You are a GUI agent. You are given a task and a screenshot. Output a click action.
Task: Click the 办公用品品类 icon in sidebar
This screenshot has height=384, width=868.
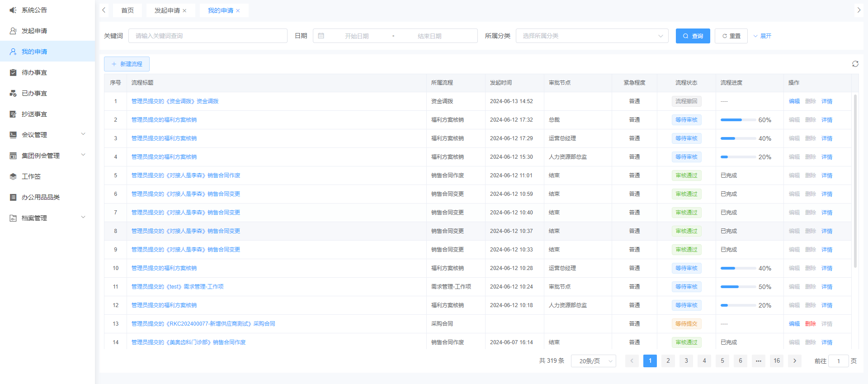tap(13, 197)
